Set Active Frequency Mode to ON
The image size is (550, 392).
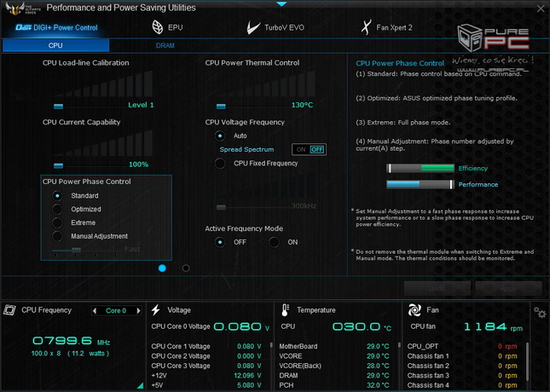pyautogui.click(x=274, y=242)
